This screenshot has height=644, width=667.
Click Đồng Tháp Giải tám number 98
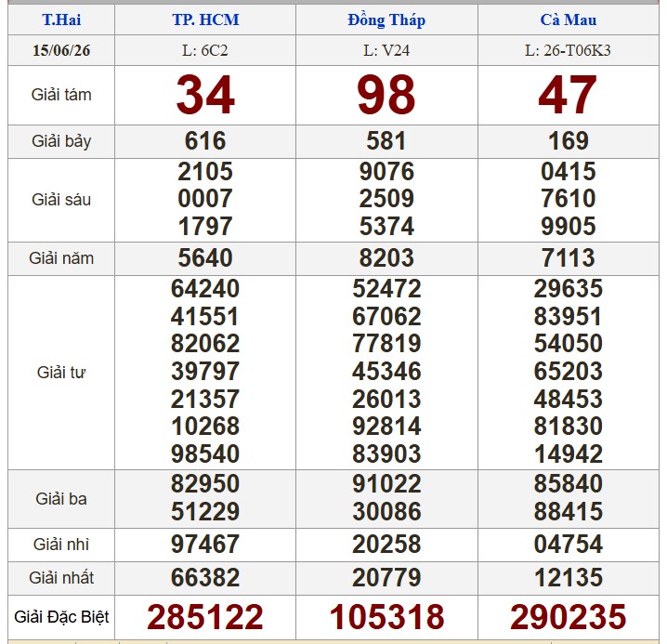[x=386, y=95]
